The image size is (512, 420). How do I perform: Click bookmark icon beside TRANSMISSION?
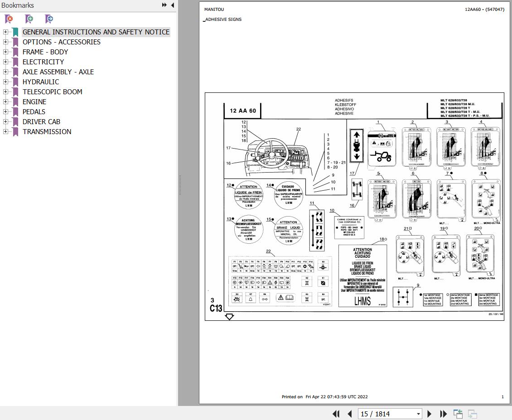click(x=15, y=131)
